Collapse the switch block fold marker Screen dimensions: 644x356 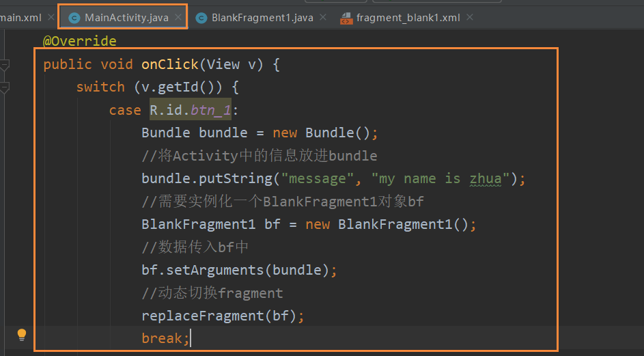point(5,87)
